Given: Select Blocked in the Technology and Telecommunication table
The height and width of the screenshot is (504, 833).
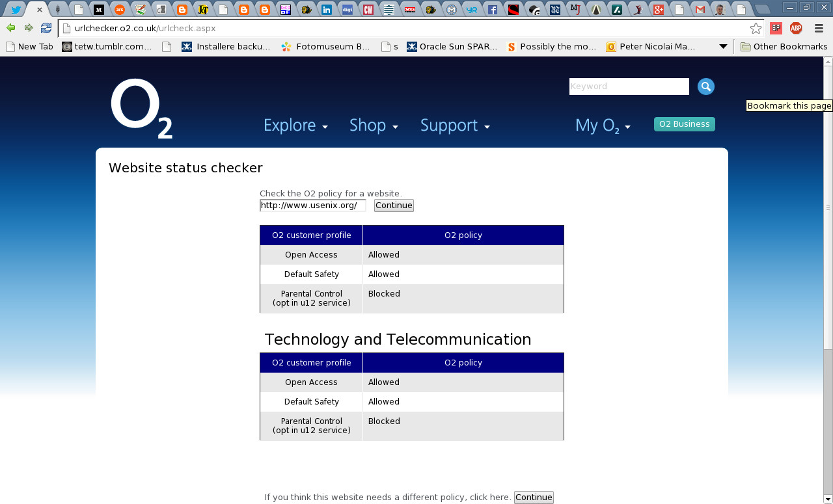Looking at the screenshot, I should click(x=384, y=421).
